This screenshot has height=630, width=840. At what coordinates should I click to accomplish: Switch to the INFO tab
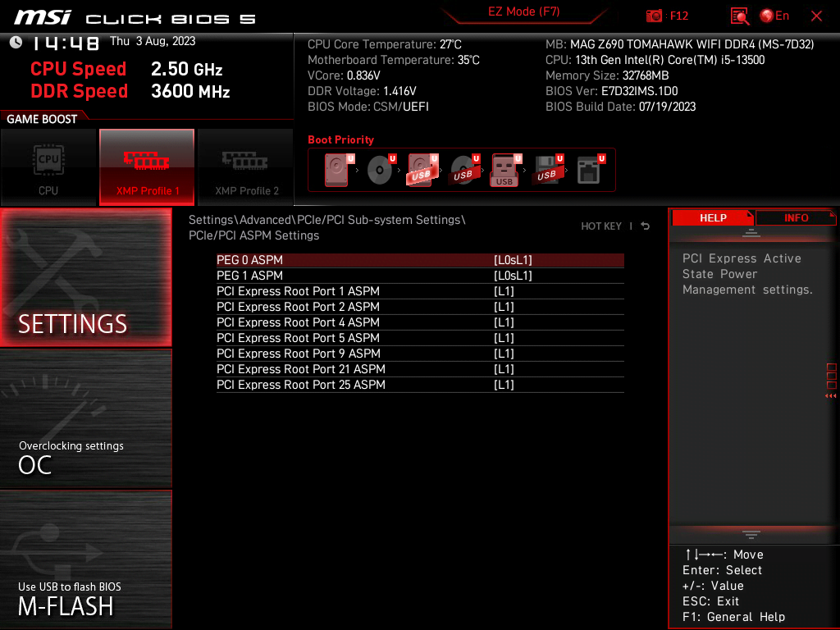(x=795, y=217)
